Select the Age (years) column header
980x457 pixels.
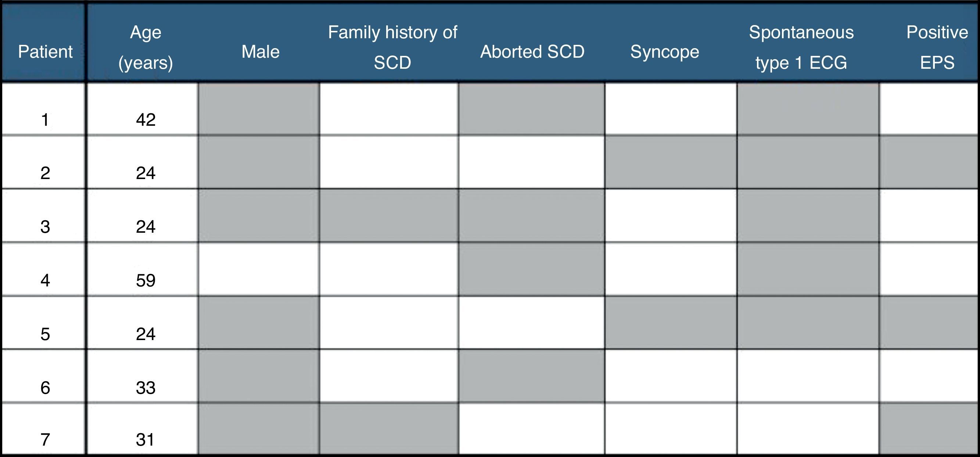click(x=145, y=47)
